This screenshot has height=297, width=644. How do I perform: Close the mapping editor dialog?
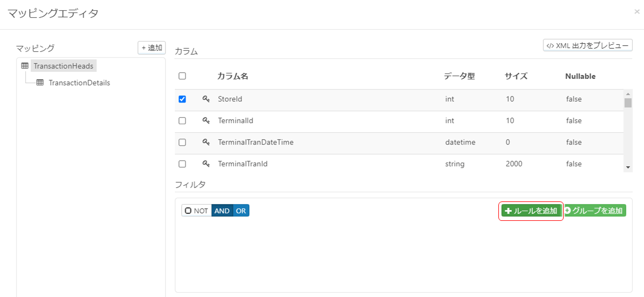coord(637,11)
